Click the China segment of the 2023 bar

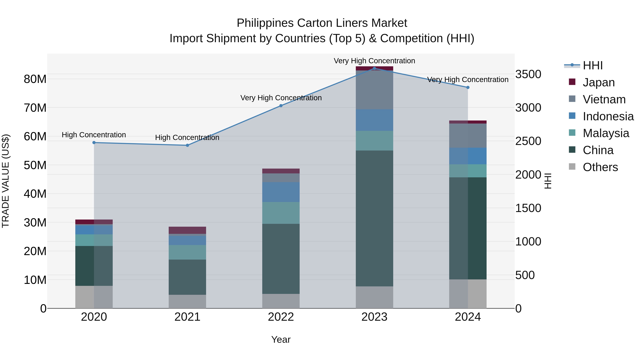[374, 218]
